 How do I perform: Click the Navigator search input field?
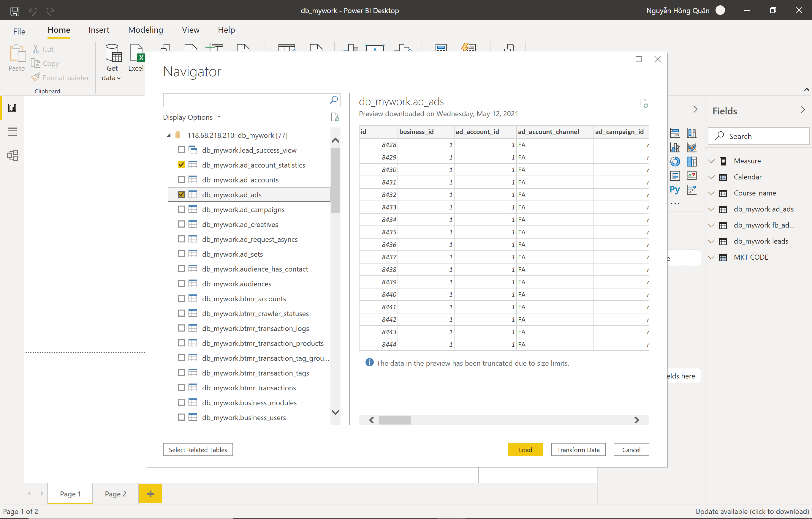pyautogui.click(x=246, y=100)
